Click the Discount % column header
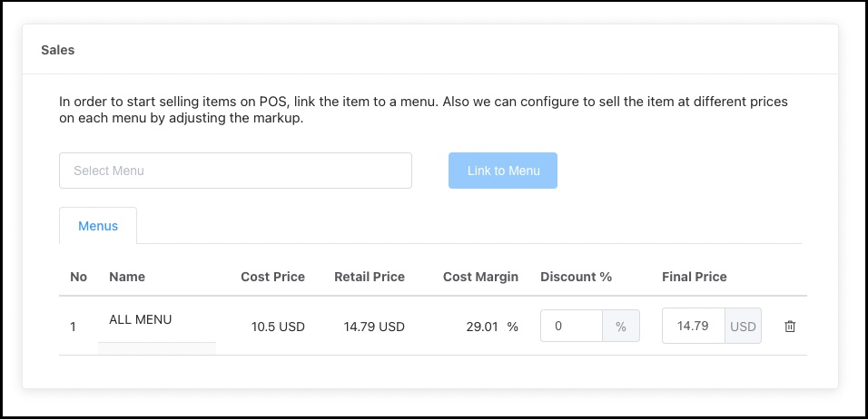 (x=576, y=277)
